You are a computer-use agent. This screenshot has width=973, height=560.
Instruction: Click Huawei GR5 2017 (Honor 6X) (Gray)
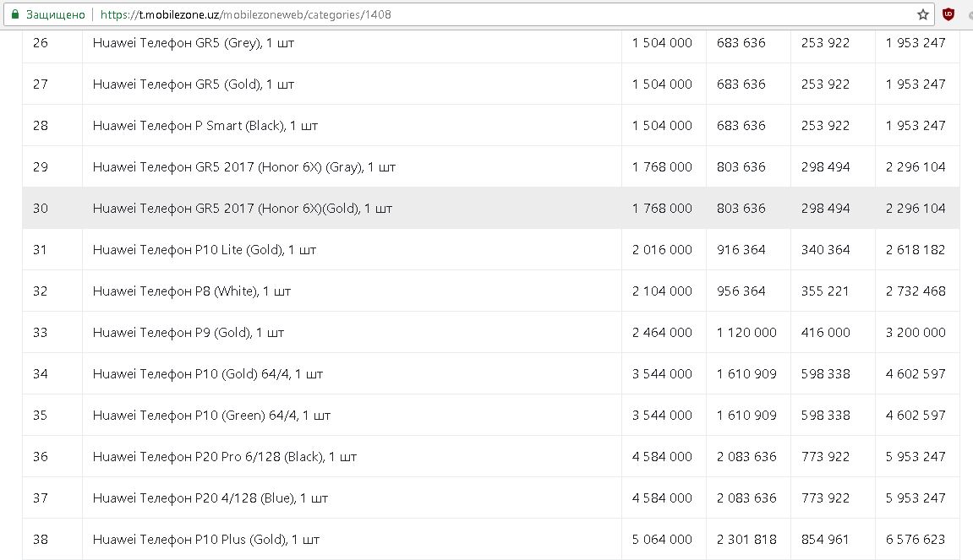(x=244, y=166)
